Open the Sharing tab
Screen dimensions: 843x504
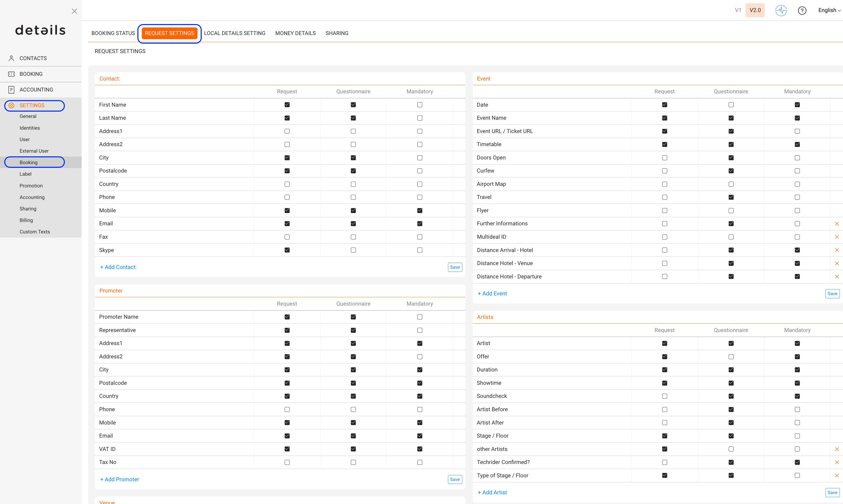[337, 33]
